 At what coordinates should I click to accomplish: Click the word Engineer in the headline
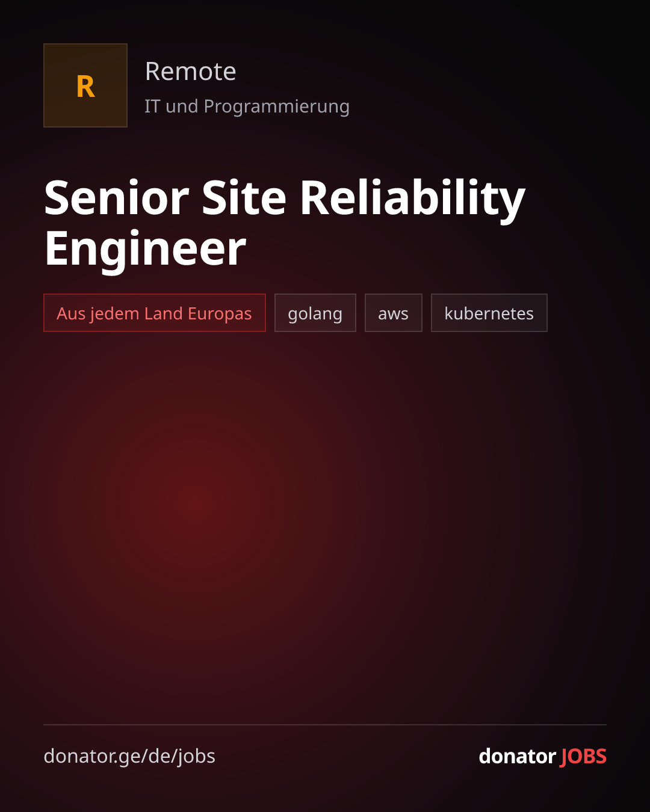point(146,248)
